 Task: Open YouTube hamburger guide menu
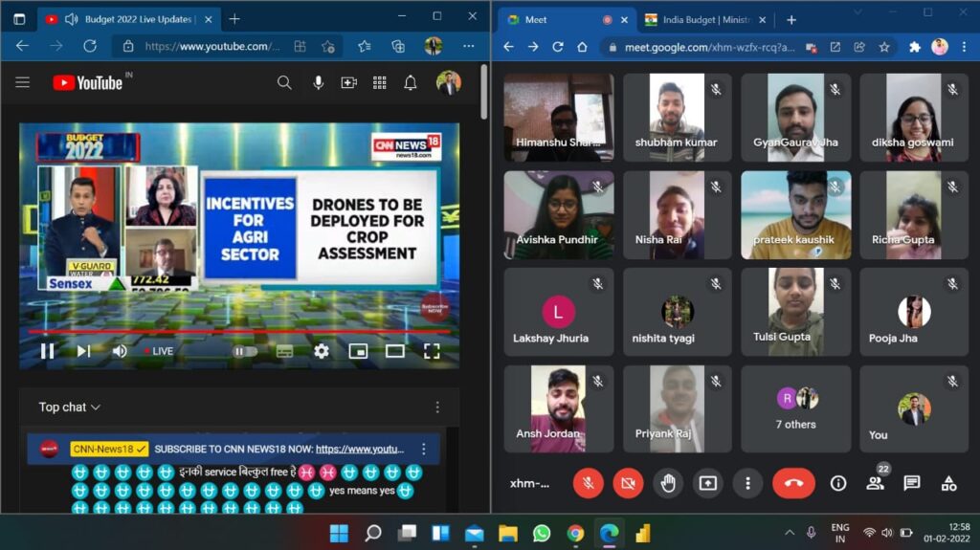click(x=22, y=83)
